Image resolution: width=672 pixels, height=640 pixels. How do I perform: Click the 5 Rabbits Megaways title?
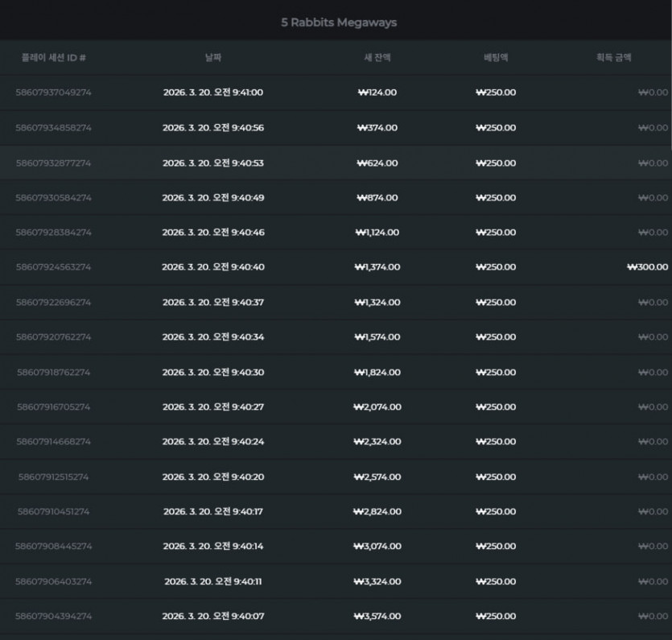pos(339,23)
